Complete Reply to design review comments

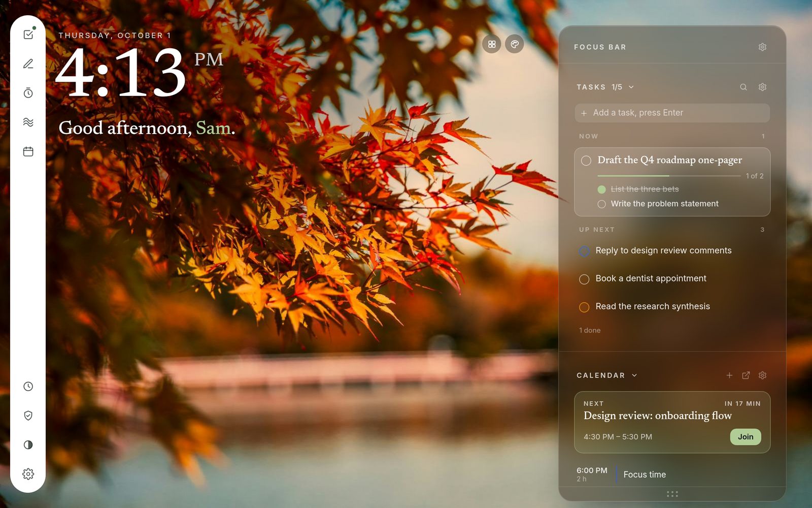(x=584, y=251)
